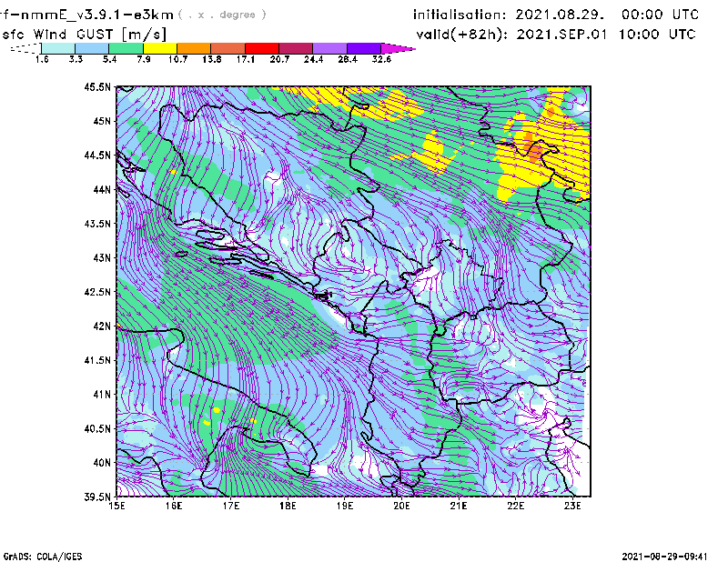Click the legend value 1.6
Image resolution: width=728 pixels, height=562 pixels.
click(x=42, y=59)
